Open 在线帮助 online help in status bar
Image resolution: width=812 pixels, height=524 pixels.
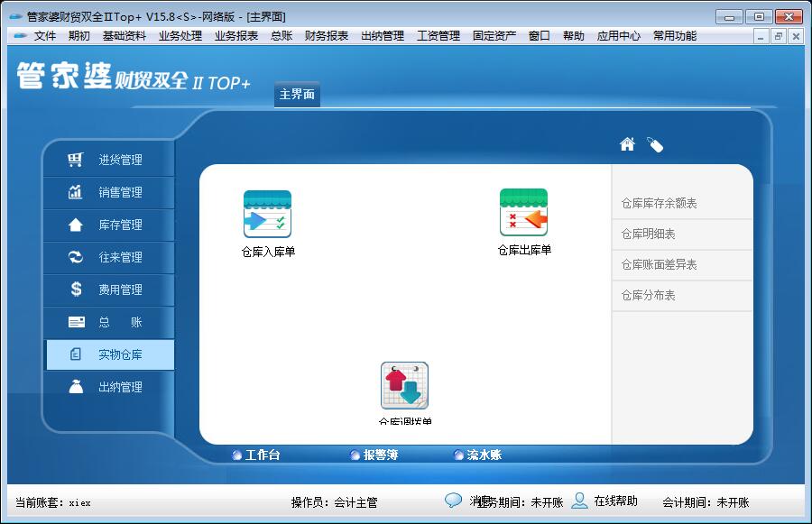click(604, 501)
